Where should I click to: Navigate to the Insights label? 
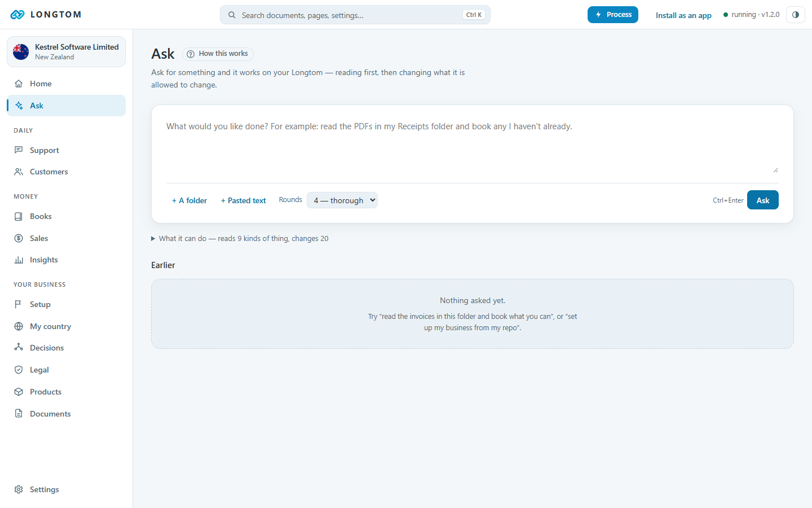tap(44, 260)
